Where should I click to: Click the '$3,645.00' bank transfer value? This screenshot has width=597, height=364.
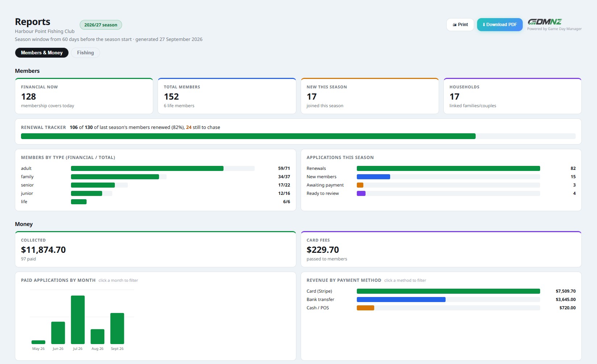click(x=565, y=300)
